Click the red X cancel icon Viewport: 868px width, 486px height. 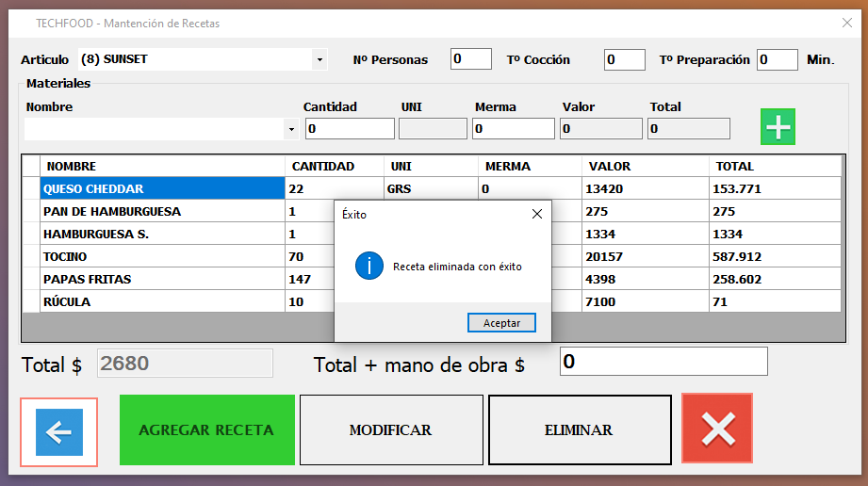tap(717, 429)
